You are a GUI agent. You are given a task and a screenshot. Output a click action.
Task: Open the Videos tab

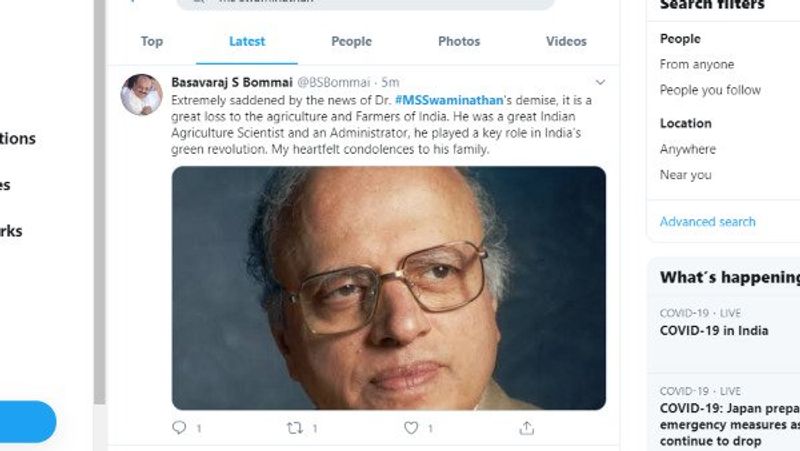(x=566, y=41)
